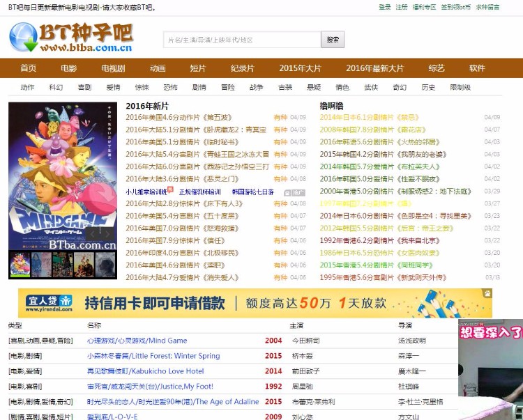The height and width of the screenshot is (420, 523).
Task: Focus the movie search input field
Action: pos(242,40)
